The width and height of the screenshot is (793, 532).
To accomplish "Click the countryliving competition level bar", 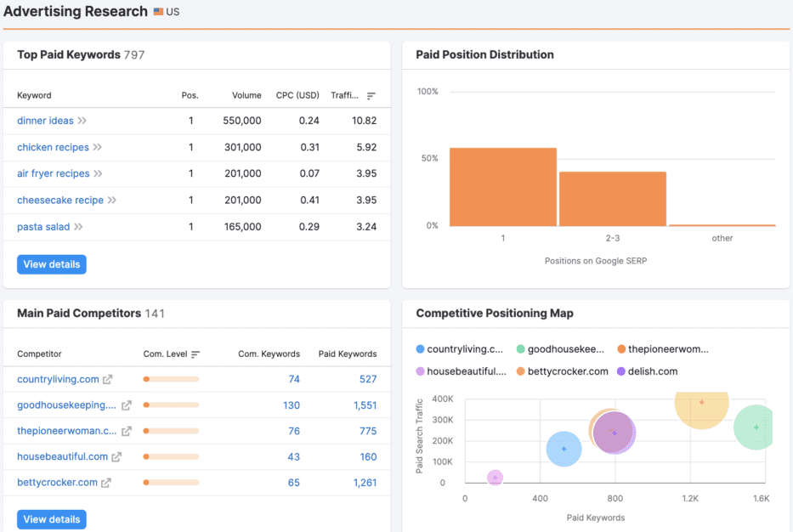I will tap(171, 379).
